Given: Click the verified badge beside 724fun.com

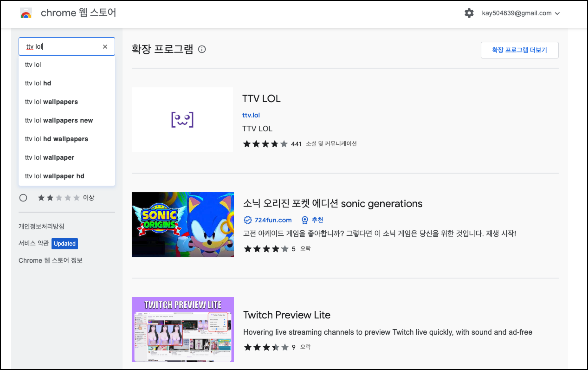Looking at the screenshot, I should (x=248, y=220).
